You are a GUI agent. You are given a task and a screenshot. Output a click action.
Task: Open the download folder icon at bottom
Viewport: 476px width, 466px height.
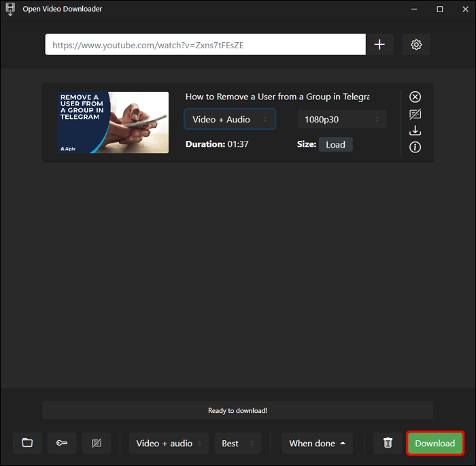[27, 443]
